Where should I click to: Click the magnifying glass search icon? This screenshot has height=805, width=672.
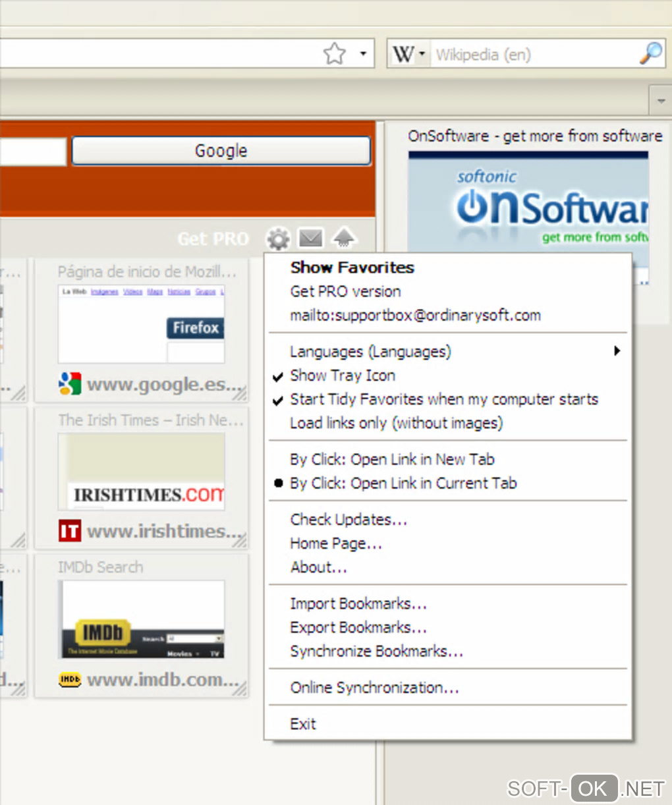click(651, 53)
